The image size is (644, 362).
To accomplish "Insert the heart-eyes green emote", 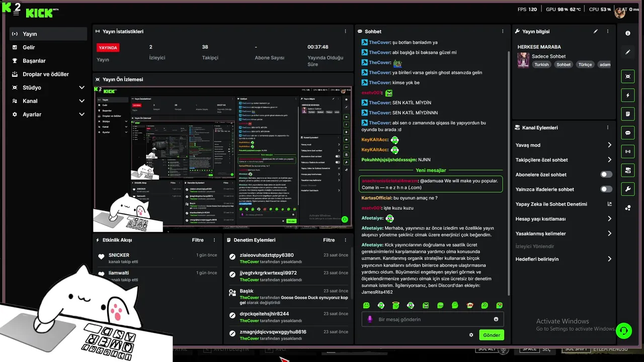I will (499, 305).
